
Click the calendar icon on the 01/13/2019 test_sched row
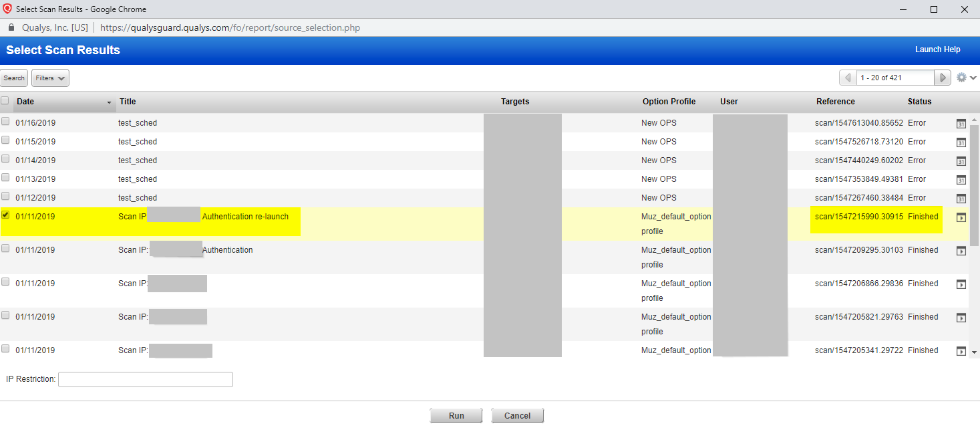pyautogui.click(x=961, y=180)
